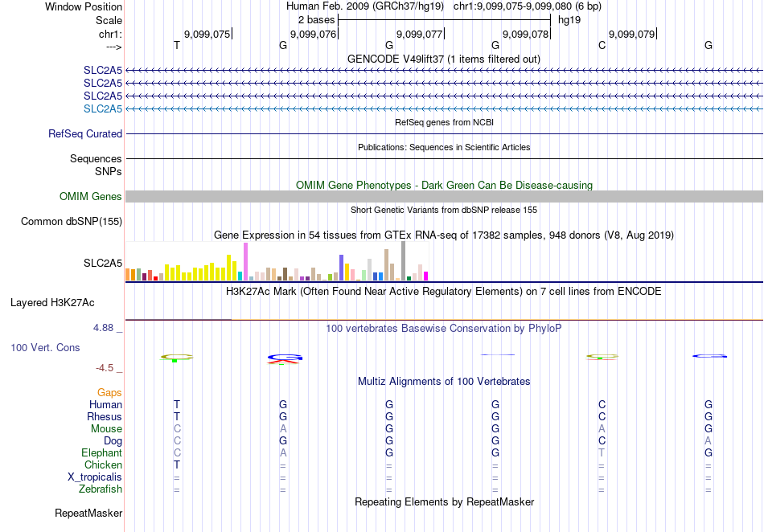Click the Rhesus species label
The width and height of the screenshot is (764, 532).
coord(105,416)
